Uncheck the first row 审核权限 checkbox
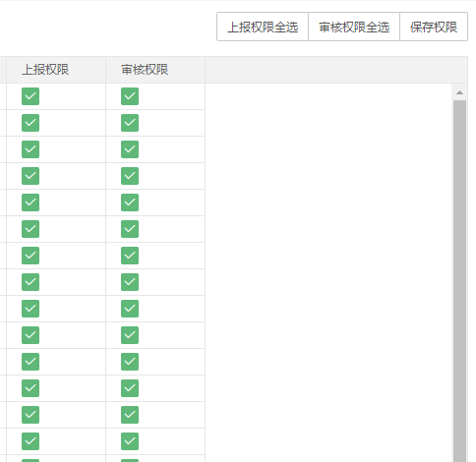This screenshot has height=462, width=476. 130,96
